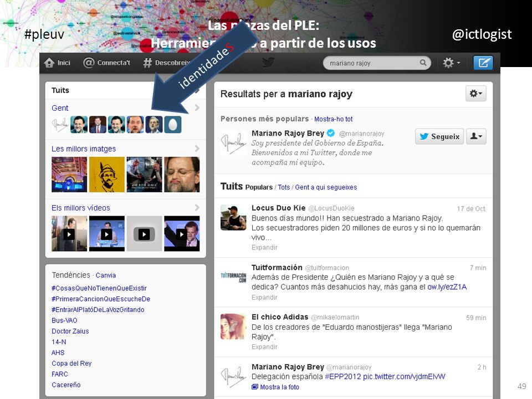The width and height of the screenshot is (532, 399).
Task: Open the blue stage hall image
Action: 69,175
